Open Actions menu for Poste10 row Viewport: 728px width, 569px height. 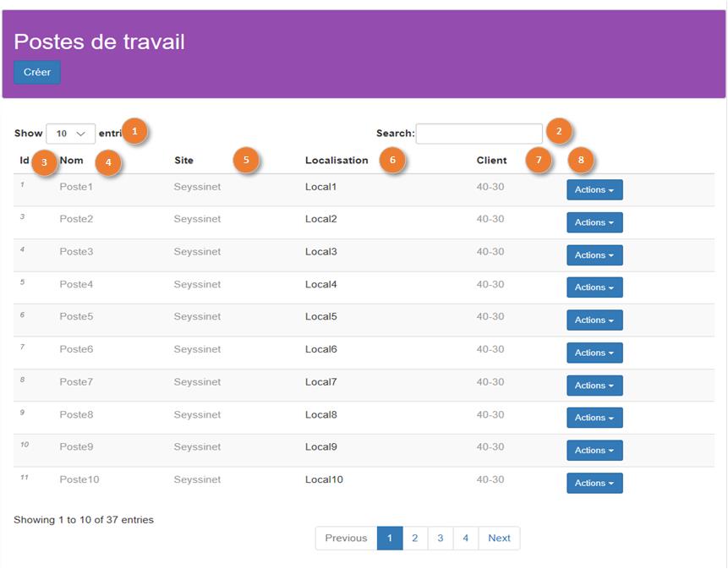[594, 483]
